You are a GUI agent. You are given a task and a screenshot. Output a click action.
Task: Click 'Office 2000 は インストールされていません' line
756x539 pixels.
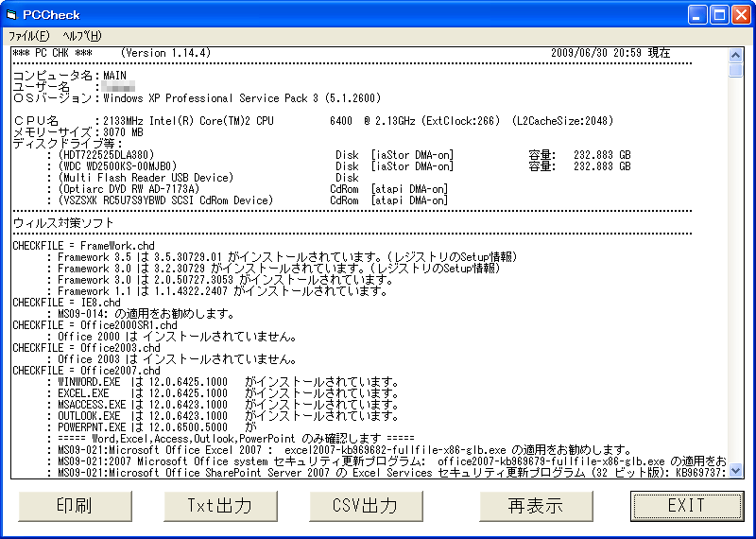[x=172, y=337]
